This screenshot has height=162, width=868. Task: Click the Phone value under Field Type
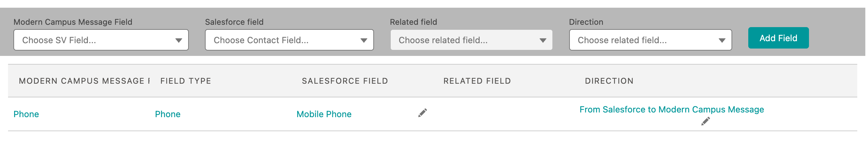coord(168,114)
